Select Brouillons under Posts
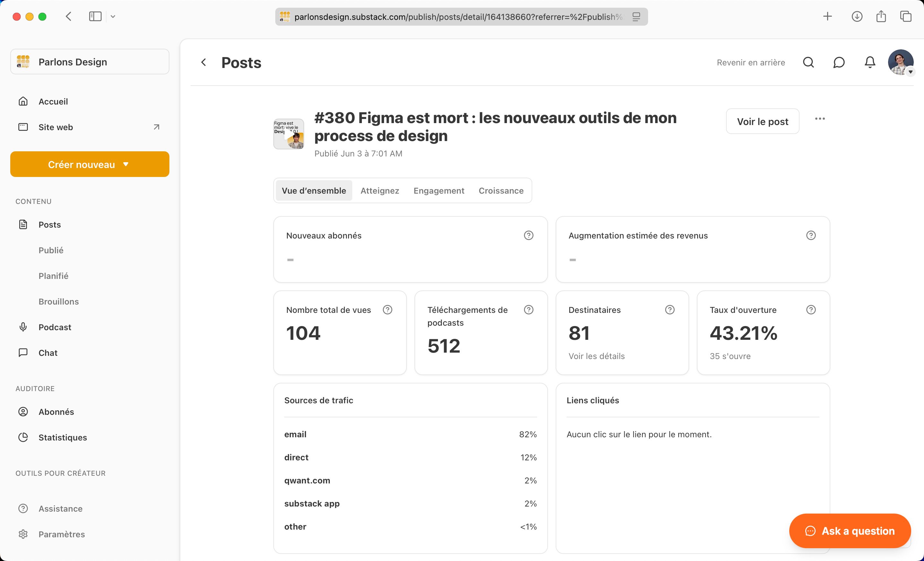 (59, 302)
